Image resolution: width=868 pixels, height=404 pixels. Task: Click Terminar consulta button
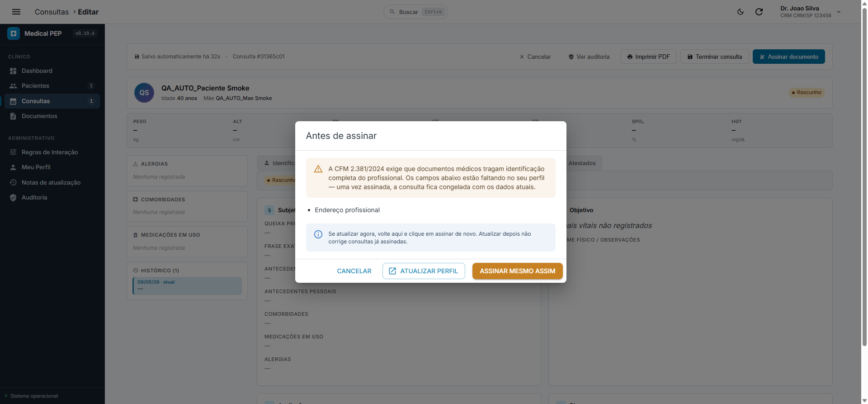714,57
